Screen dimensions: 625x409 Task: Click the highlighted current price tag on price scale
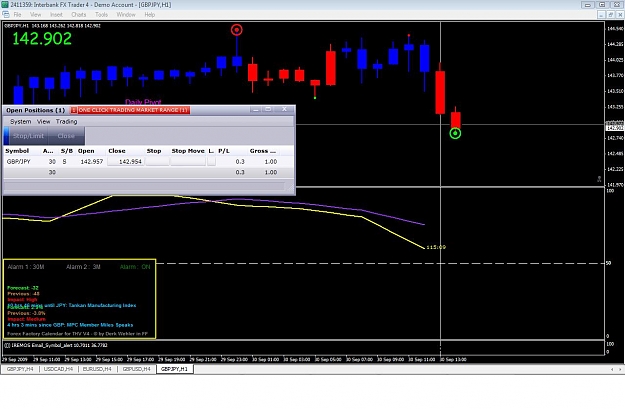click(615, 128)
